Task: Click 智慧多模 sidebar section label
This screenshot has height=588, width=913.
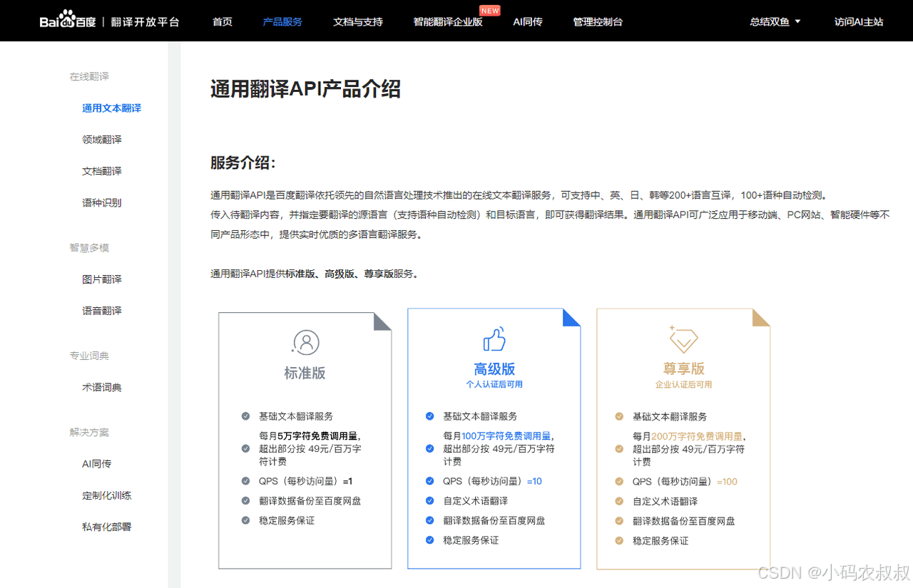Action: point(89,247)
